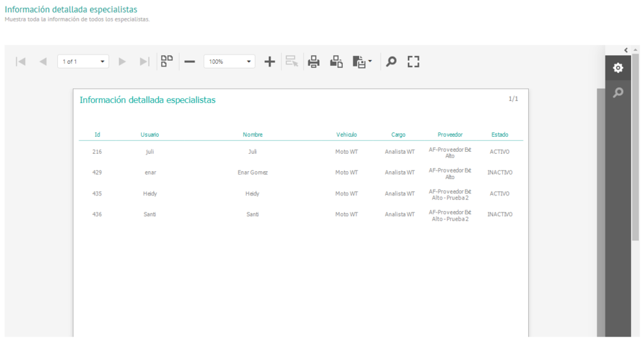The width and height of the screenshot is (644, 340).
Task: Open export formats dropdown arrow
Action: click(370, 61)
